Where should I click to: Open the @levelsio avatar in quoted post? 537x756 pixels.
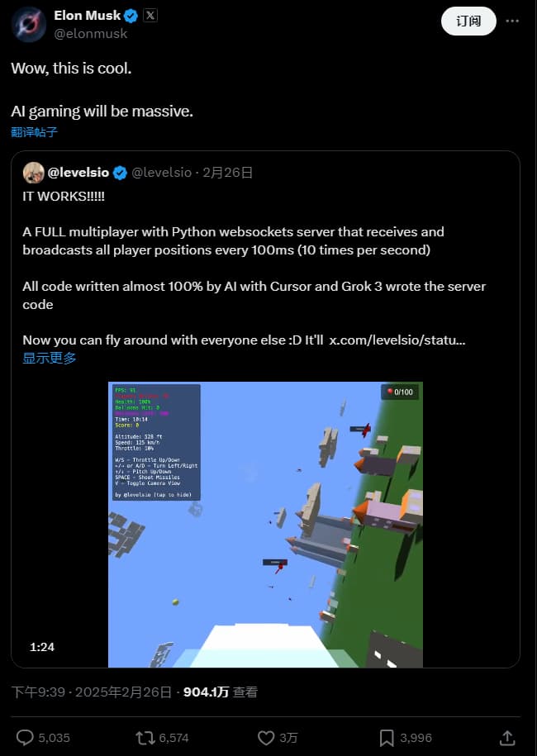pos(34,173)
